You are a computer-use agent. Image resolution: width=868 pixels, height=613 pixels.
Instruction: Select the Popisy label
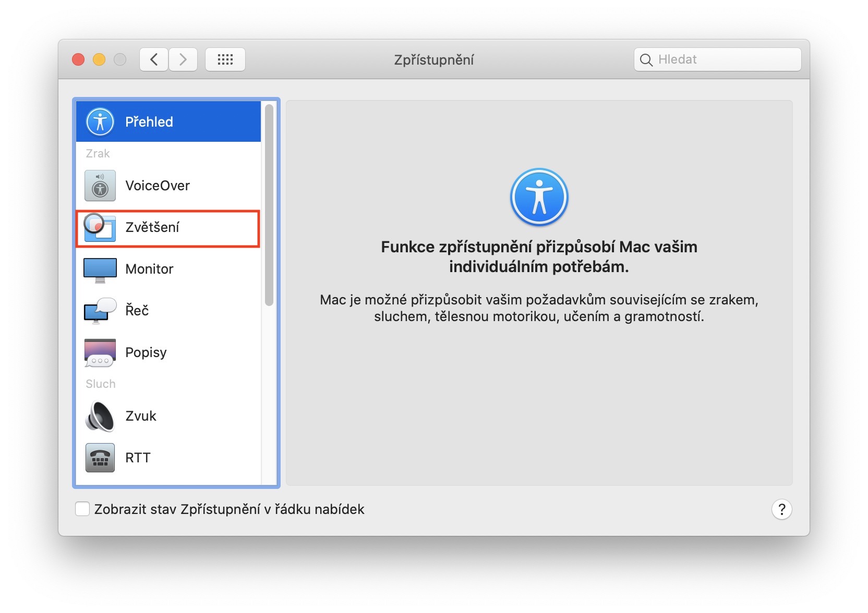[x=146, y=353]
